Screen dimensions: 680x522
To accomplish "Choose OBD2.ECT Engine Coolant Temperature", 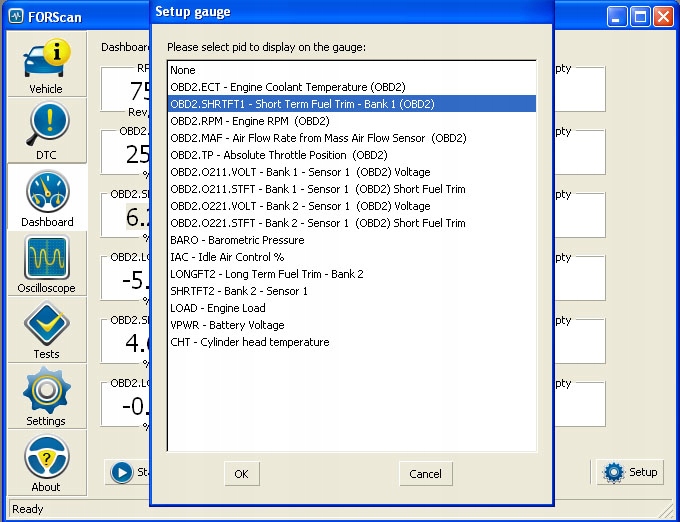I will tap(287, 87).
